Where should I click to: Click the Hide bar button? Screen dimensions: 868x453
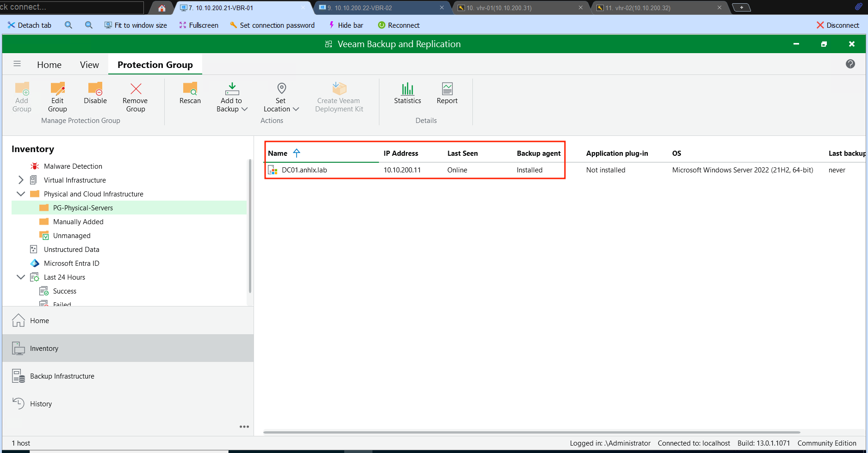pos(346,25)
